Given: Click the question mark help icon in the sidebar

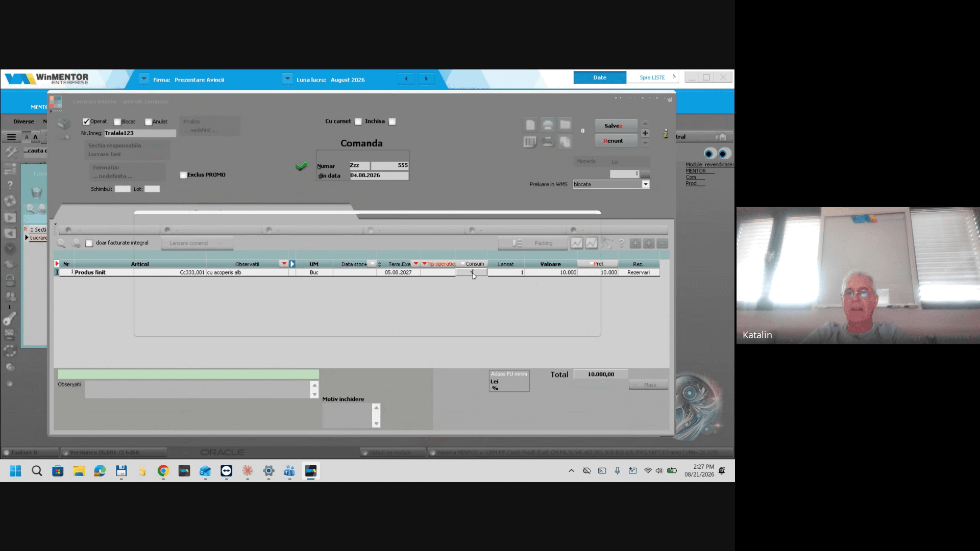Looking at the screenshot, I should (10, 185).
